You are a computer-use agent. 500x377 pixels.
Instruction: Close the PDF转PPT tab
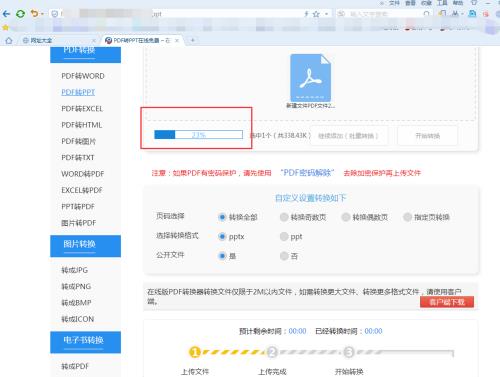click(x=177, y=40)
